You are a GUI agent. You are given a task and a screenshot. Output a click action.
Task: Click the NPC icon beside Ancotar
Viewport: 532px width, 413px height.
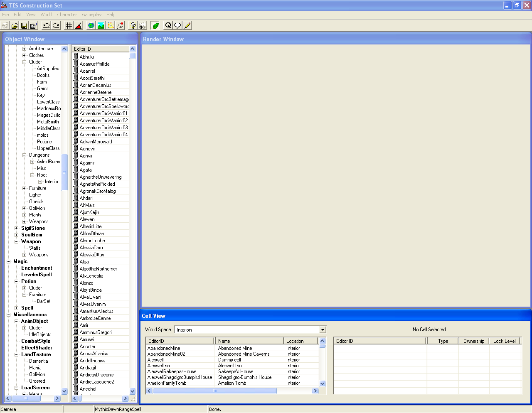click(x=76, y=346)
